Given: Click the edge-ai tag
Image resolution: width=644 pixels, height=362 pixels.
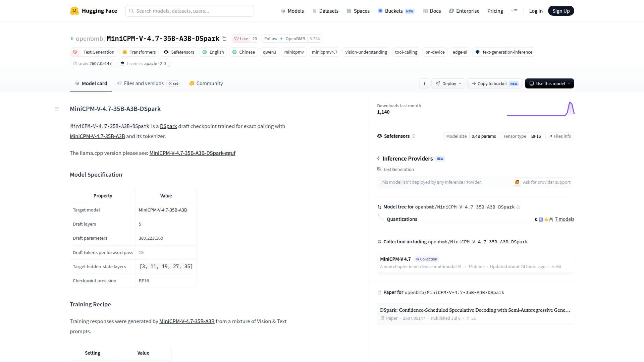Looking at the screenshot, I should [460, 52].
